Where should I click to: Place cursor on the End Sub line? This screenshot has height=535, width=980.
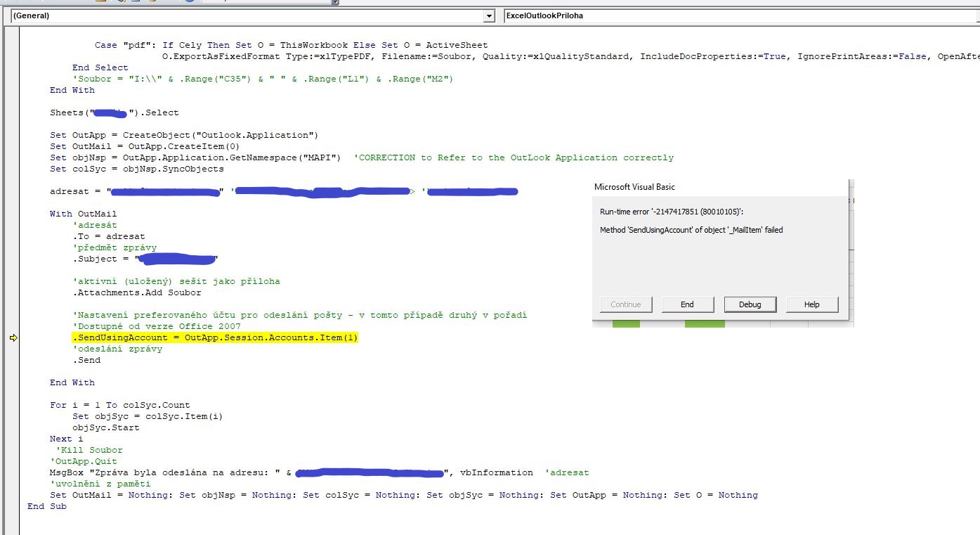(47, 507)
